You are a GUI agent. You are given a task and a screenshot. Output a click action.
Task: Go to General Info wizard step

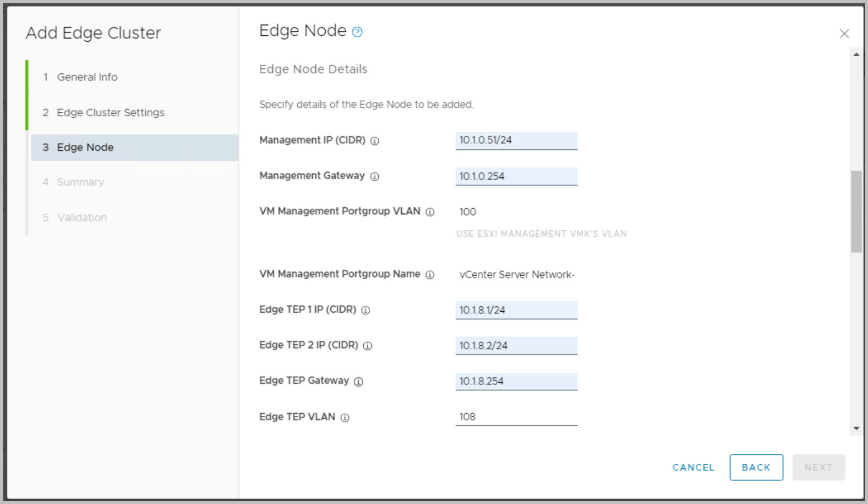tap(87, 77)
